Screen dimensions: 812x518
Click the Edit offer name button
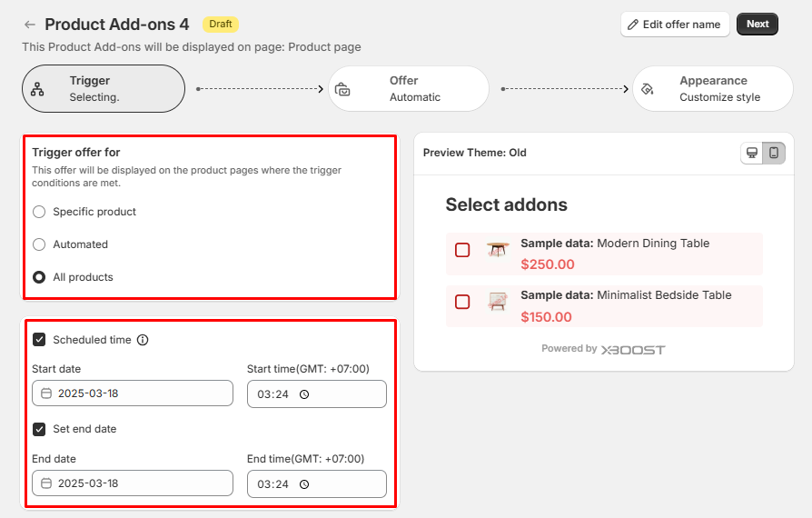pos(675,25)
